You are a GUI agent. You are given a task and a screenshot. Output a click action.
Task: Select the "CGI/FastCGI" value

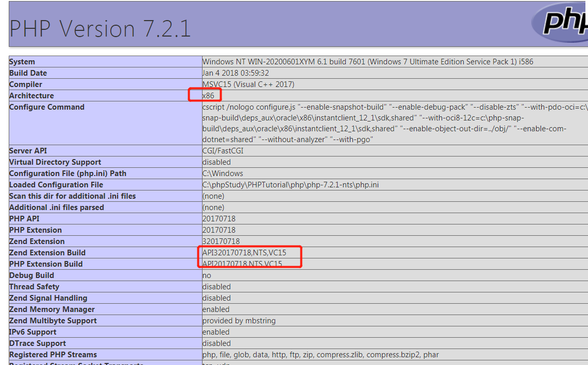click(223, 151)
